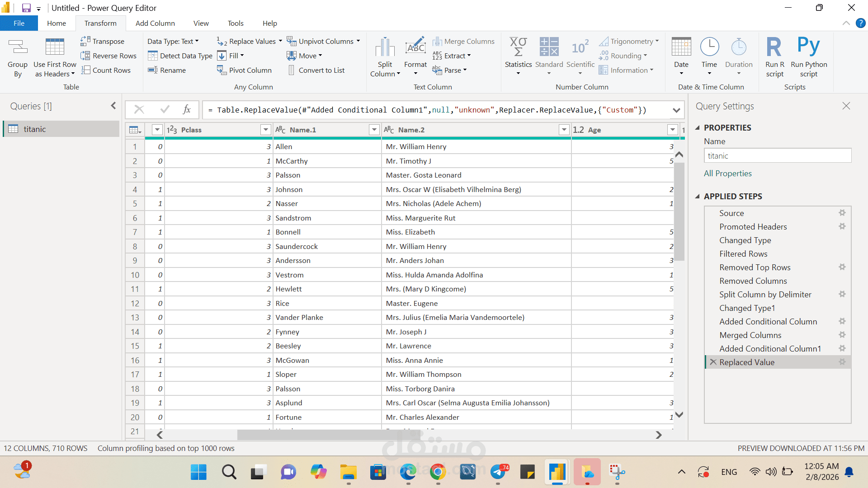
Task: Click the query Name input field
Action: point(777,156)
